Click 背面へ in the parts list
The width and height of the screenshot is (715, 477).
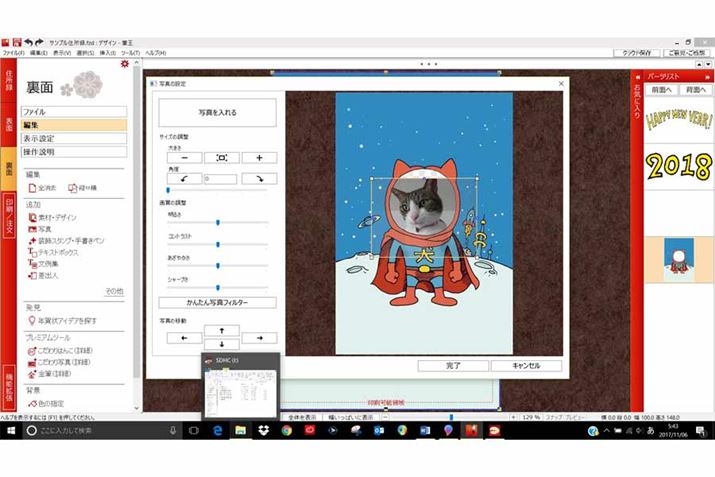(696, 90)
